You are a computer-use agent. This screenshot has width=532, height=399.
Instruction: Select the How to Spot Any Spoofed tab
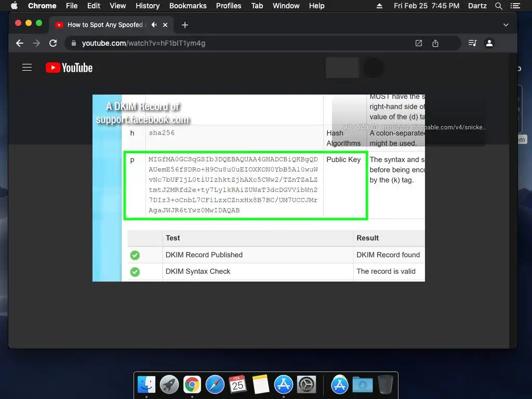(112, 25)
